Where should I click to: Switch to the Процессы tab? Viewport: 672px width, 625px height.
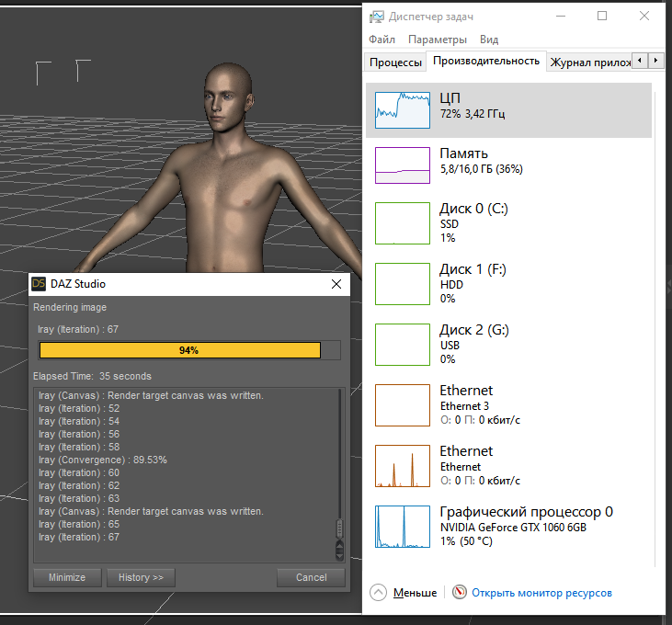[395, 62]
